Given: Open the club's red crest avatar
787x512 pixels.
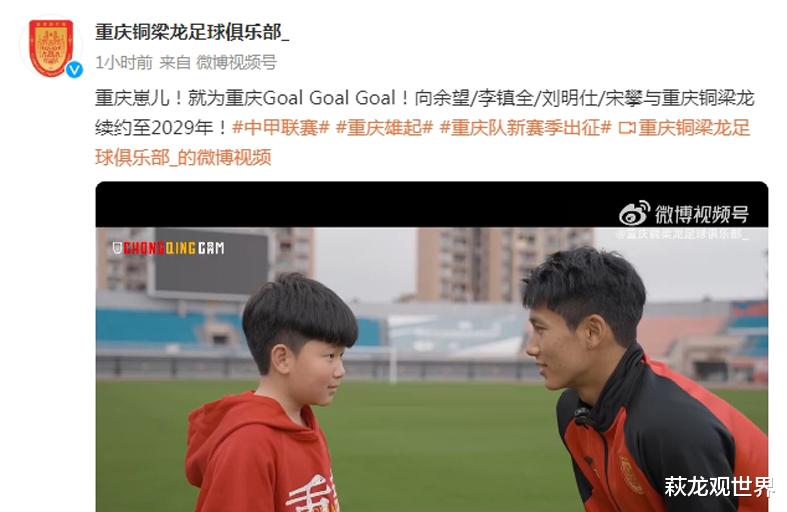Looking at the screenshot, I should point(51,48).
